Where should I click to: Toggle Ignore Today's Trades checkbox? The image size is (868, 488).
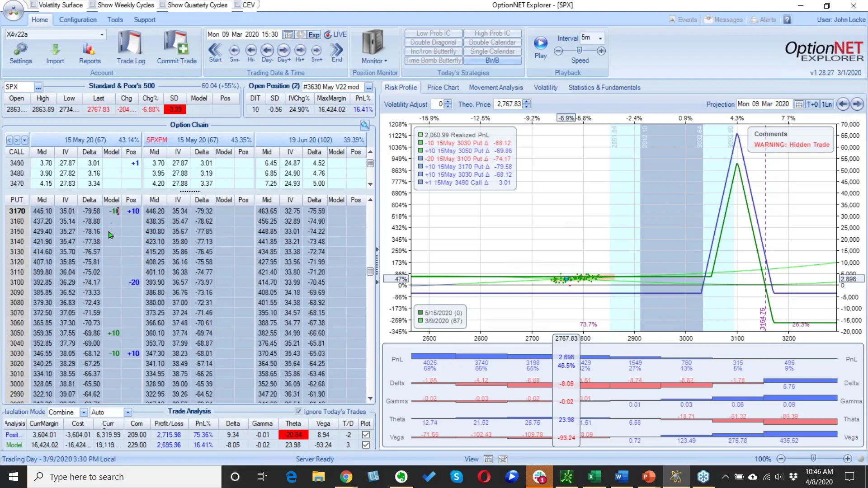[298, 412]
